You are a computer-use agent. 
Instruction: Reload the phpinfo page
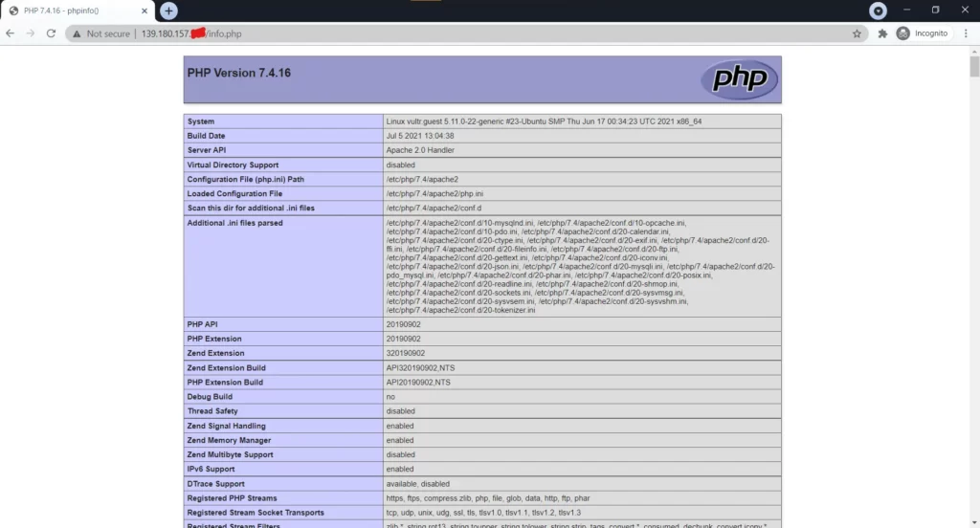point(50,33)
